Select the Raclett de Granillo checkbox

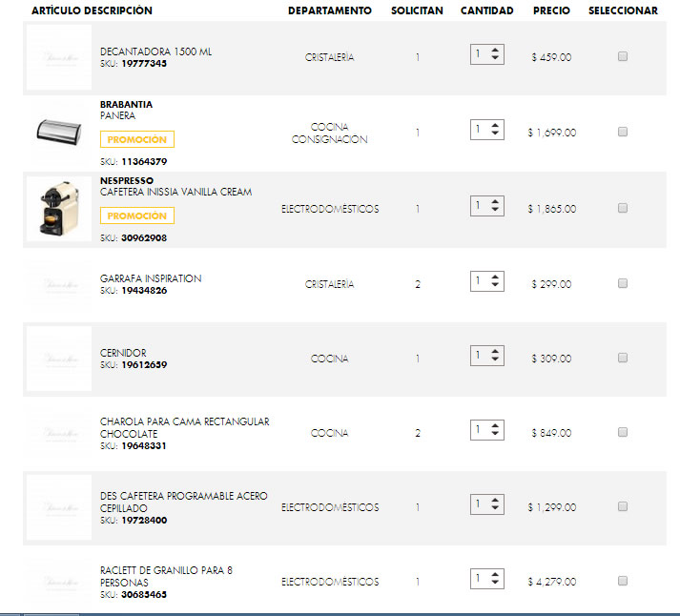tap(623, 581)
